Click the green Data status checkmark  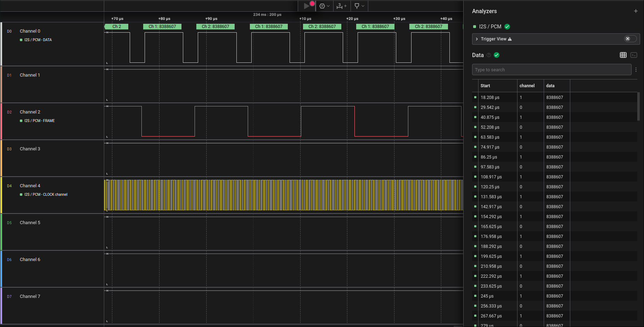point(497,55)
